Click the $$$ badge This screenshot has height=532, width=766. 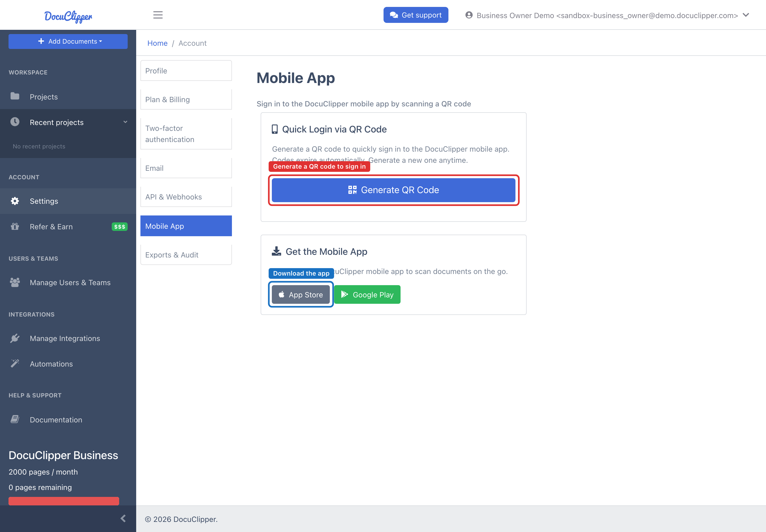pyautogui.click(x=119, y=227)
